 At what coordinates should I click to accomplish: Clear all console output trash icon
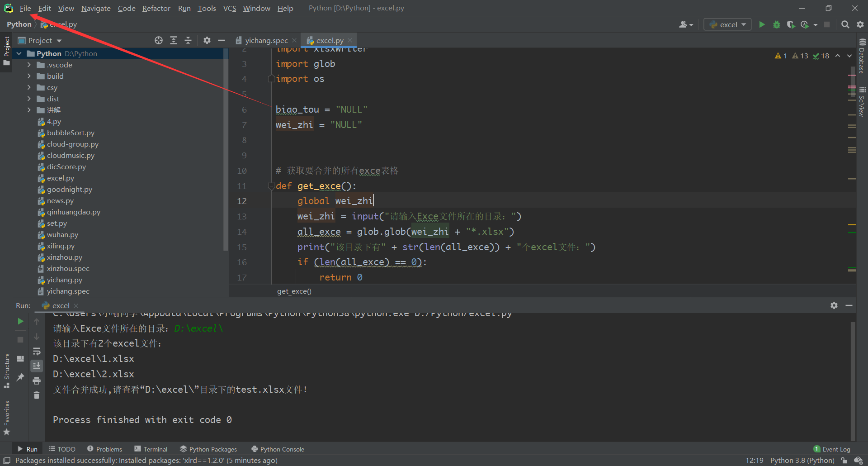[37, 395]
